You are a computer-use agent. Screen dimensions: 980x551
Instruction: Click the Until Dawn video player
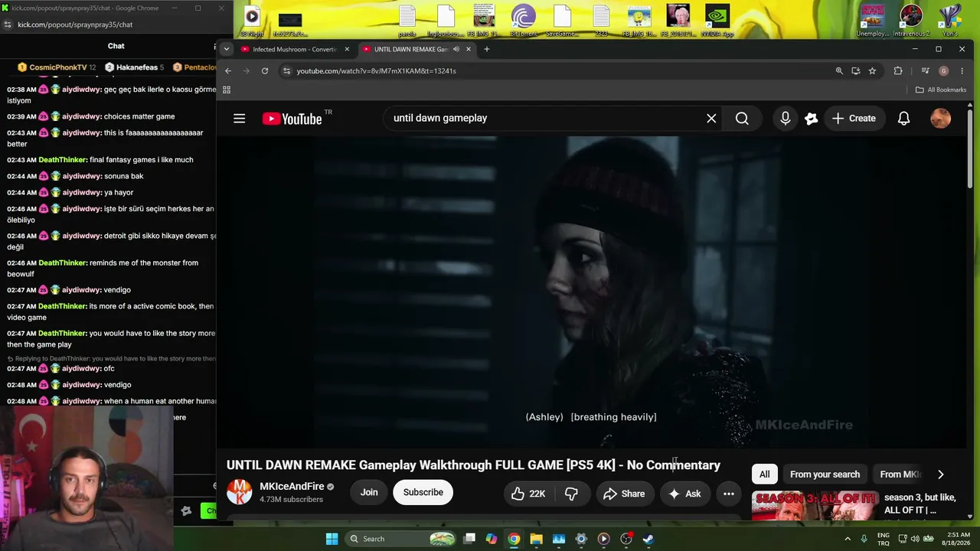pyautogui.click(x=591, y=292)
